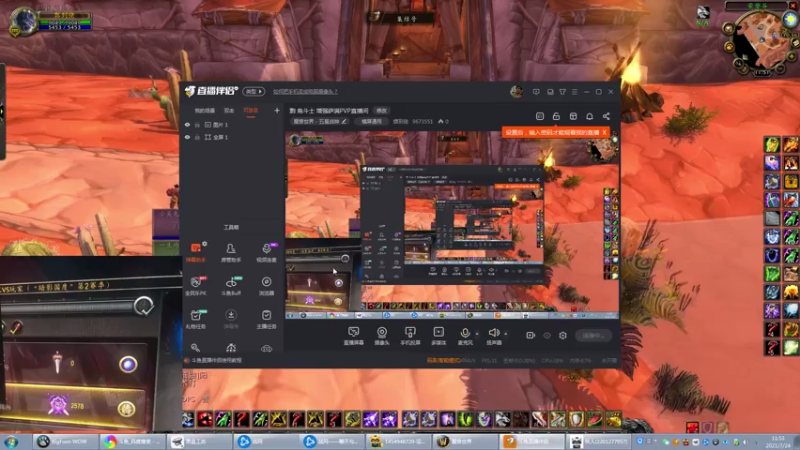Toggle visibility of the 全屏 1 layer

(187, 137)
